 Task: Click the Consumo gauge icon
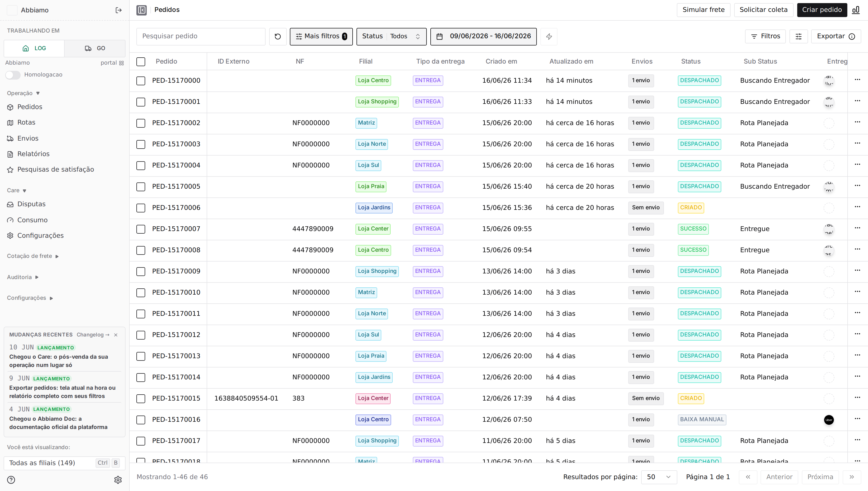point(10,220)
